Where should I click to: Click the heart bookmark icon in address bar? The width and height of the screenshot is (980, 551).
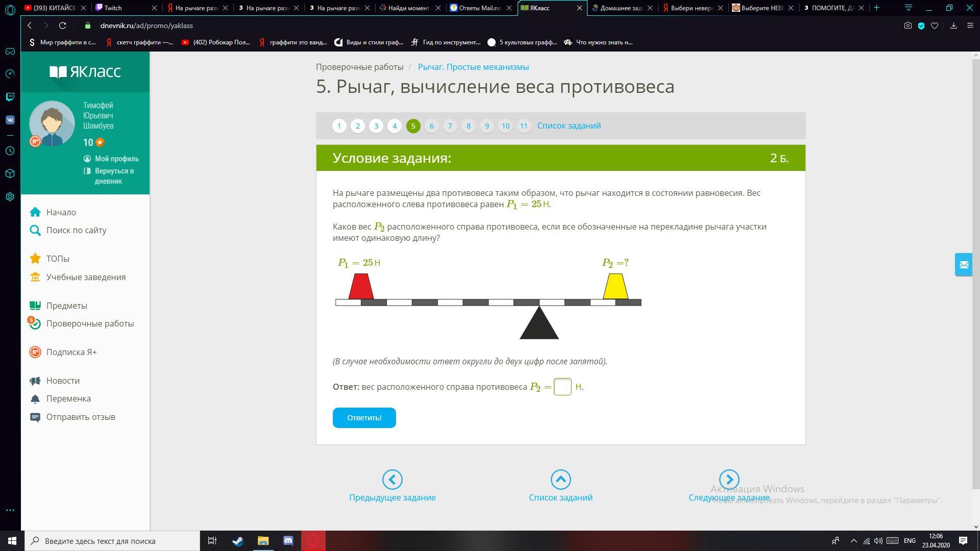point(935,26)
